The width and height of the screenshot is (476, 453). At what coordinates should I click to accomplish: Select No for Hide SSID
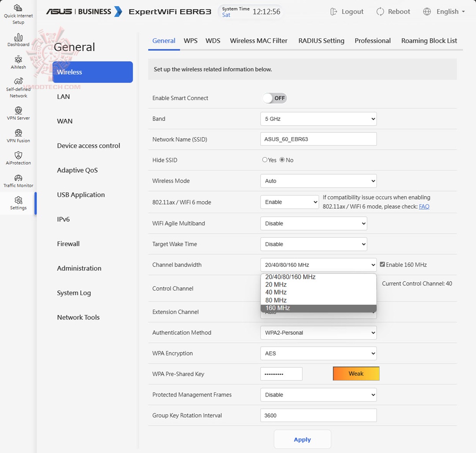(x=282, y=160)
